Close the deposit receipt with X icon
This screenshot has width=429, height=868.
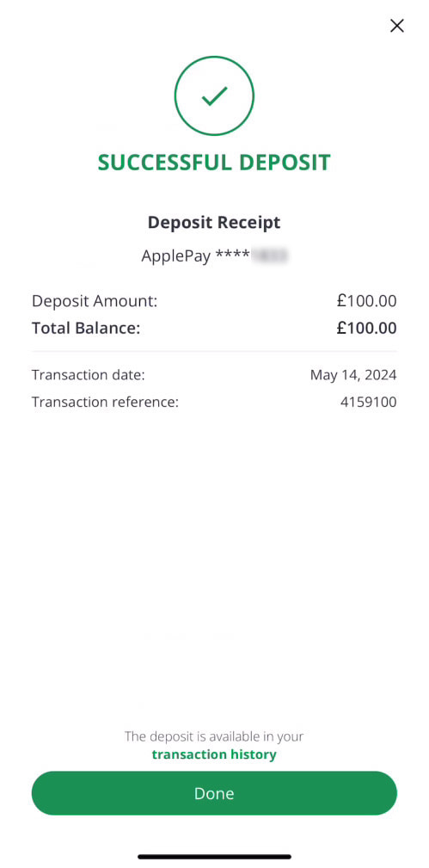(x=397, y=26)
